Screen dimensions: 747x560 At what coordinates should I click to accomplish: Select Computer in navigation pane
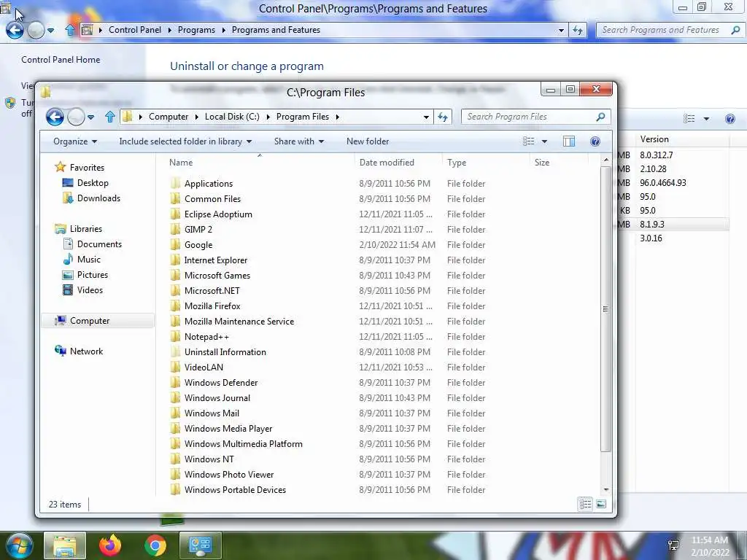tap(90, 321)
